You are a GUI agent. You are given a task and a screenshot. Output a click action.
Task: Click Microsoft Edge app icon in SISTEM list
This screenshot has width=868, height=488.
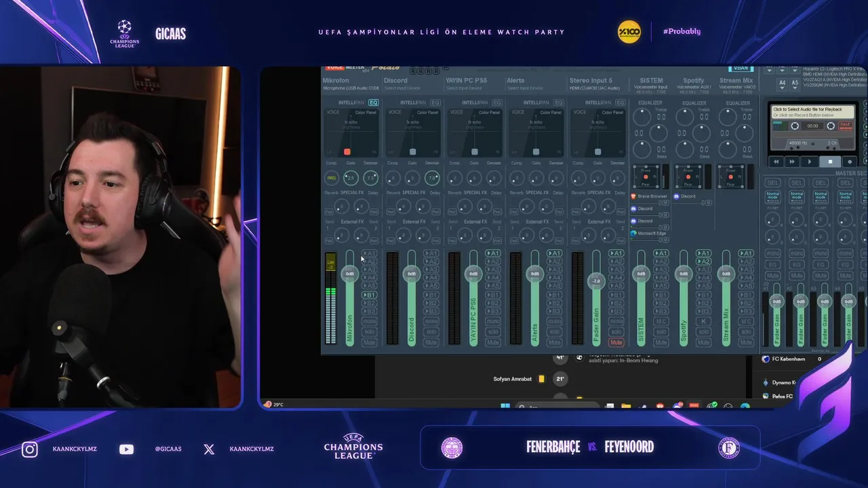tap(633, 233)
